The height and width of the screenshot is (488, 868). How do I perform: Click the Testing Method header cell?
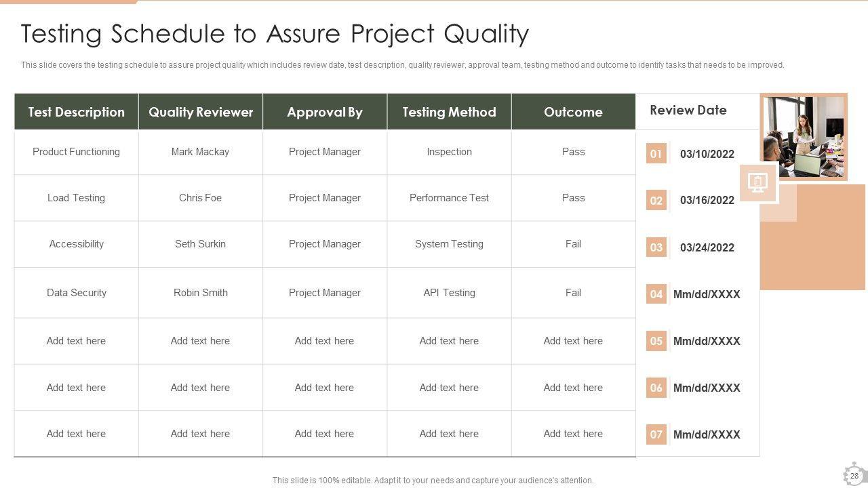[x=449, y=112]
